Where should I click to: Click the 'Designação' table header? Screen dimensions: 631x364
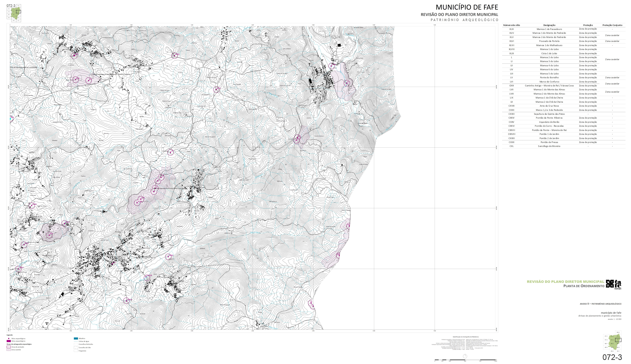tap(549, 25)
